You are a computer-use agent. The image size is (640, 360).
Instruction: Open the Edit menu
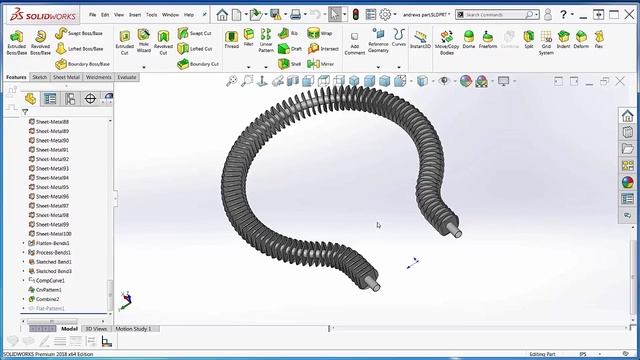105,15
